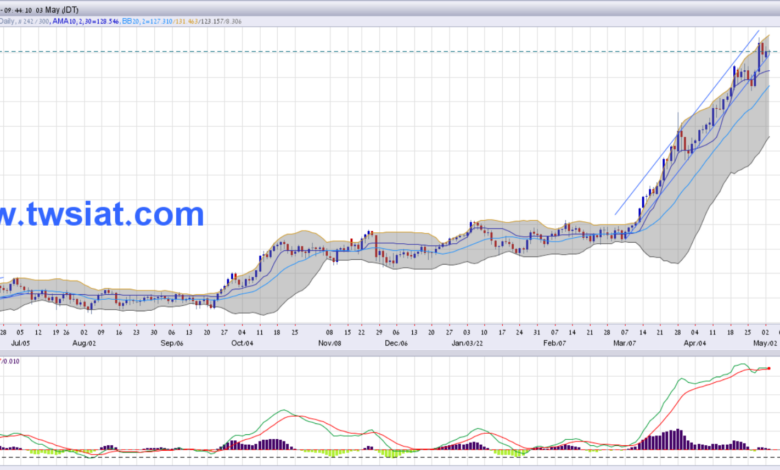Screen dimensions: 780x470
Task: Click the Oct/04 month label
Action: [242, 343]
